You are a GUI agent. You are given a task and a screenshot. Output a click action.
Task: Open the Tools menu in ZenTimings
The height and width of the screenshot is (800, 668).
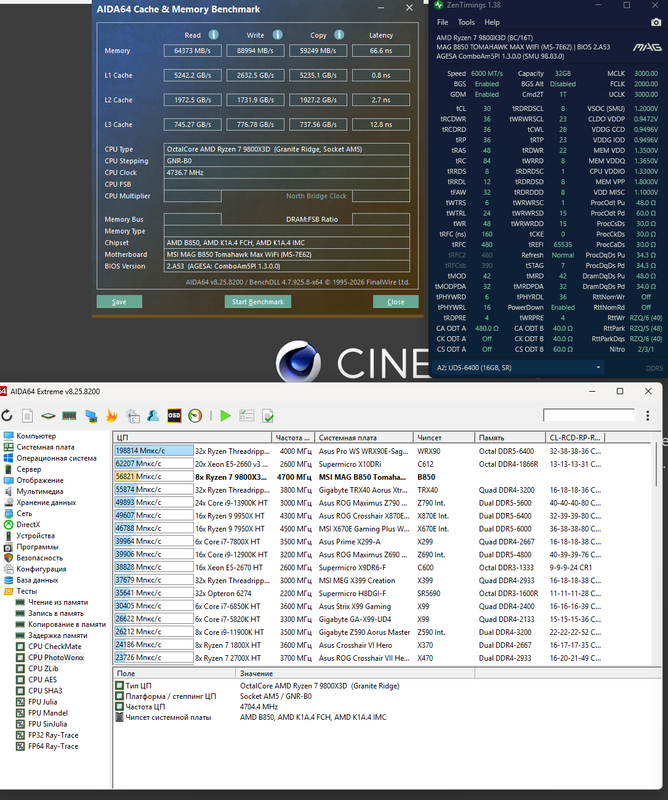click(466, 22)
